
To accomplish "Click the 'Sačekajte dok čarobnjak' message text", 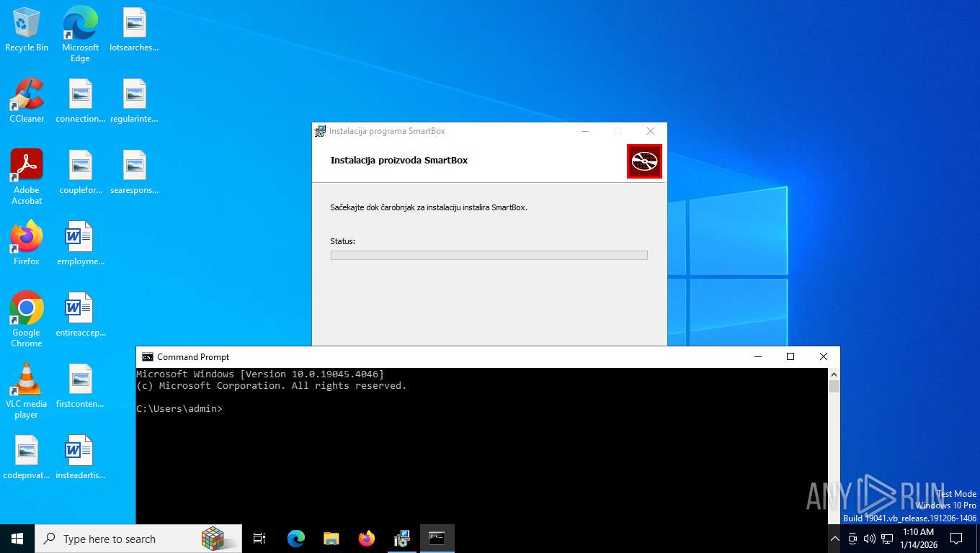I will tap(429, 207).
